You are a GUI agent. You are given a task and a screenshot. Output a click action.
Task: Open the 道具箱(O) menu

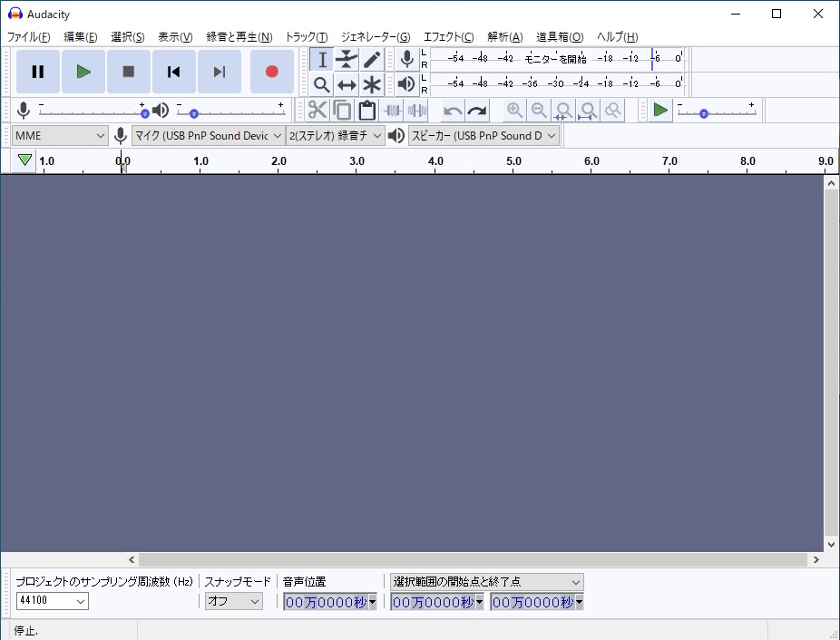click(x=560, y=37)
